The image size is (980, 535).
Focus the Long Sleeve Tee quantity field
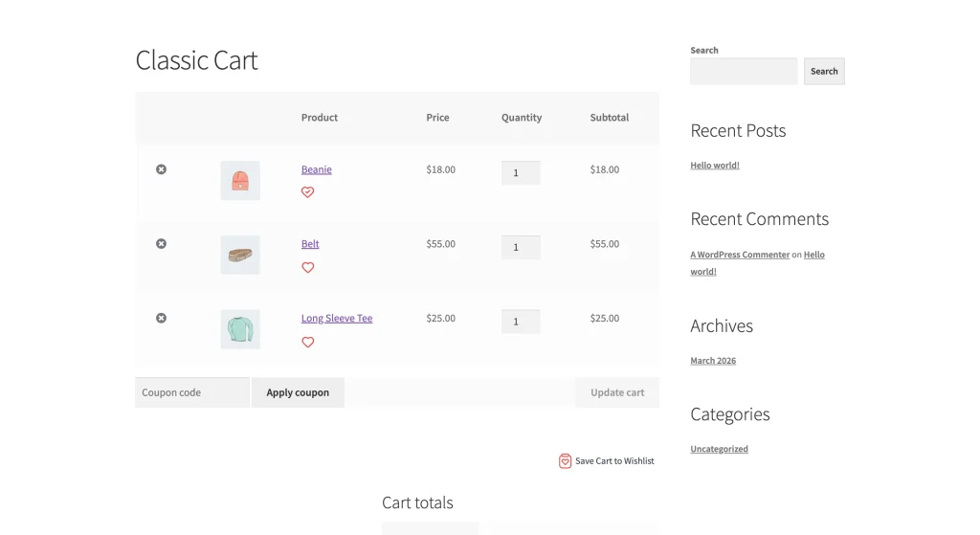(521, 322)
